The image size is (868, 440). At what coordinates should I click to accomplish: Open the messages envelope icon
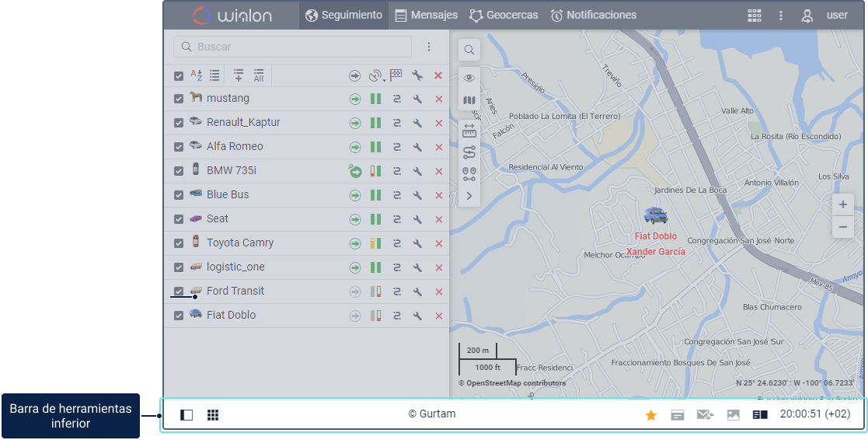(x=705, y=414)
